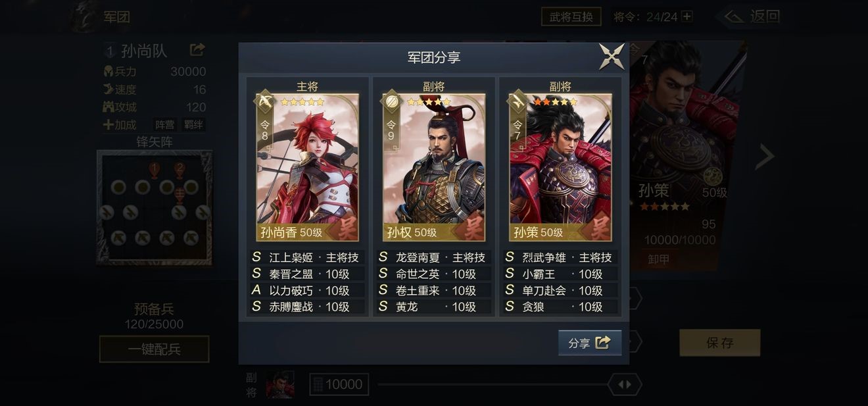The width and height of the screenshot is (868, 406).
Task: Click the troop-type icon on 孙策 dialog card
Action: [x=518, y=102]
